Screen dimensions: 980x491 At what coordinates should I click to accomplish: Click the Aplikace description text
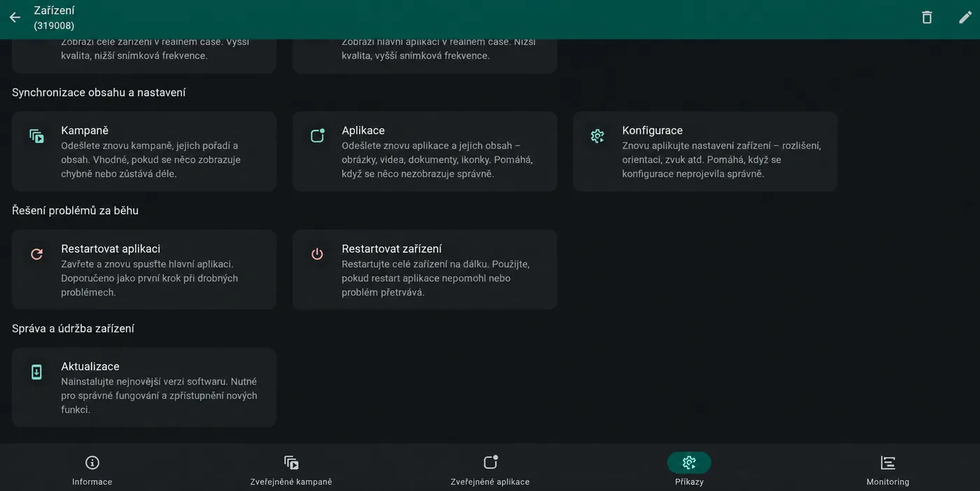[437, 159]
